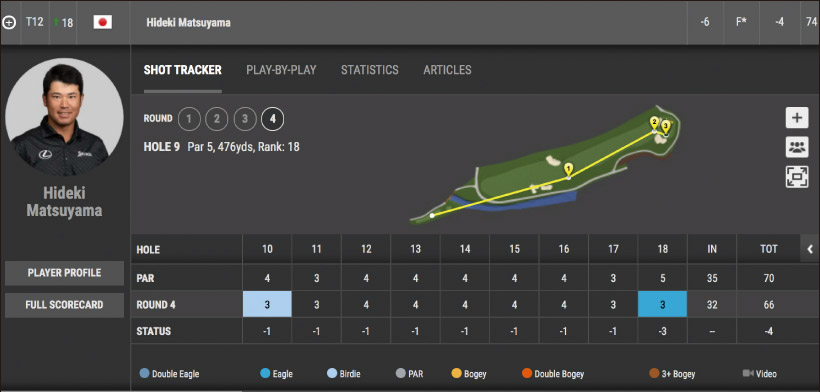Image resolution: width=820 pixels, height=392 pixels.
Task: Click the Japan flag icon
Action: (x=102, y=22)
